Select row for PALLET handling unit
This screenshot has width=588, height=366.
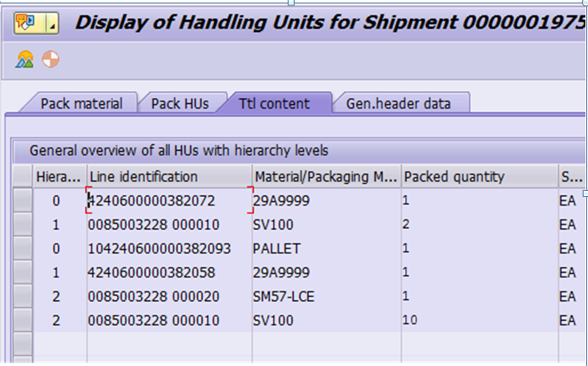point(23,248)
